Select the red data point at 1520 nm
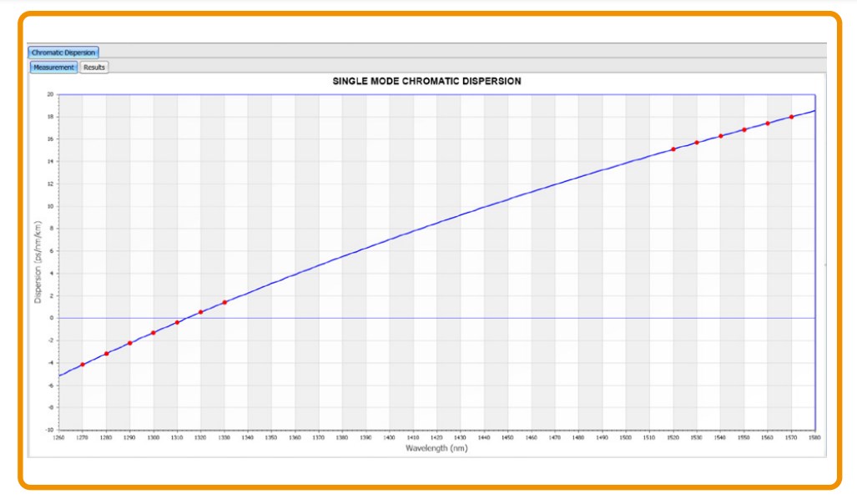Image resolution: width=857 pixels, height=504 pixels. point(673,149)
